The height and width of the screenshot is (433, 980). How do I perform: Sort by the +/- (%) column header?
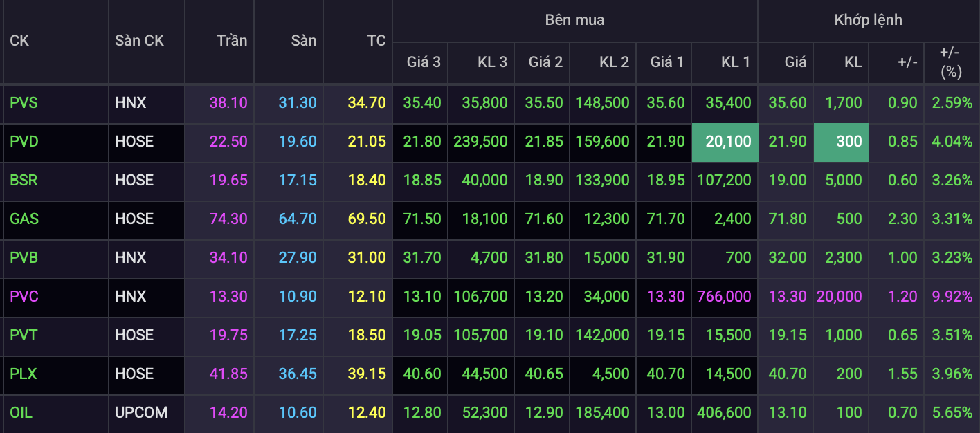pos(951,62)
